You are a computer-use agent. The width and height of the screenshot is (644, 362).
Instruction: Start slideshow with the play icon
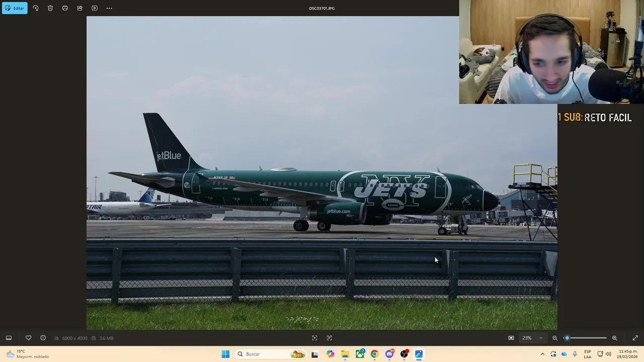pos(95,8)
